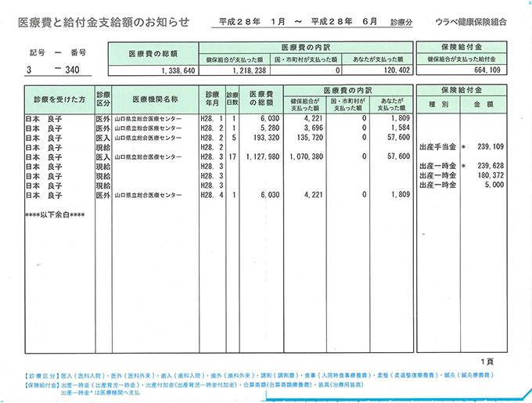The height and width of the screenshot is (403, 532).
Task: Click the benefit amount 239,628
Action: tap(491, 166)
